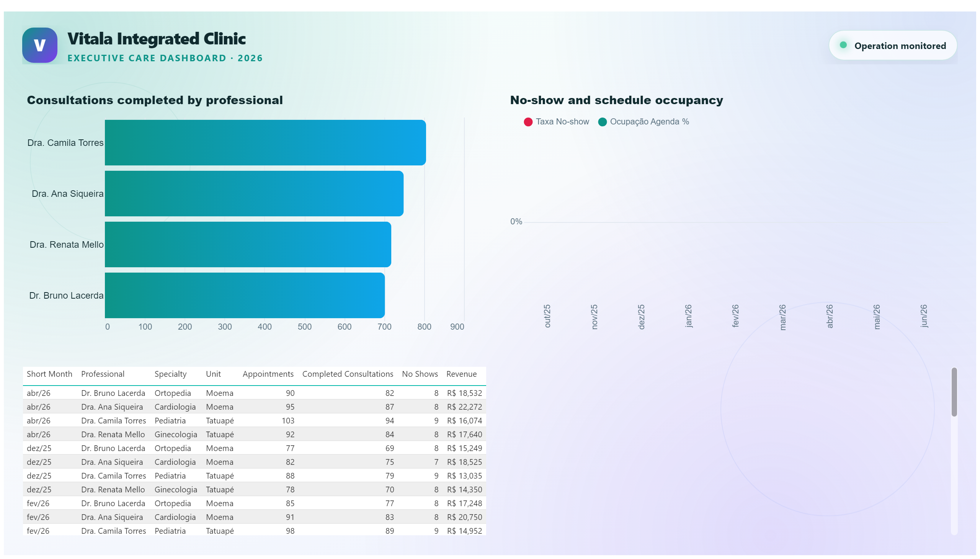Click completed consultations value 94
This screenshot has height=559, width=980.
click(390, 421)
